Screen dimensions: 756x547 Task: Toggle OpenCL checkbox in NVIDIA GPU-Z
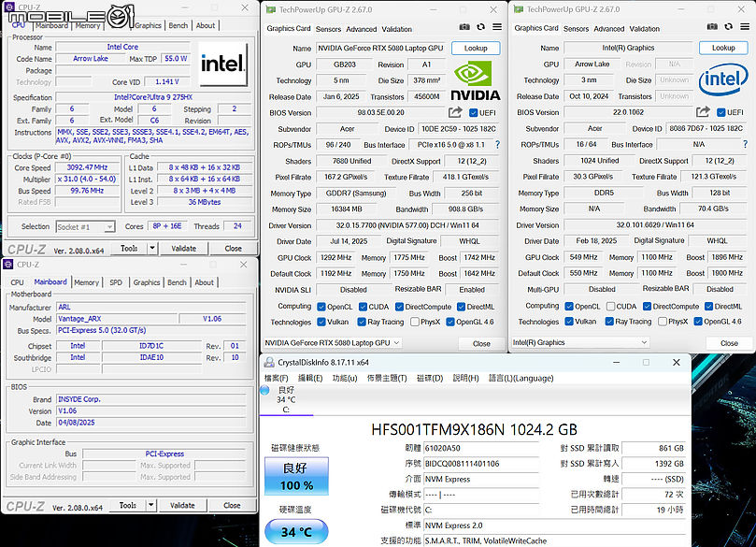(321, 307)
